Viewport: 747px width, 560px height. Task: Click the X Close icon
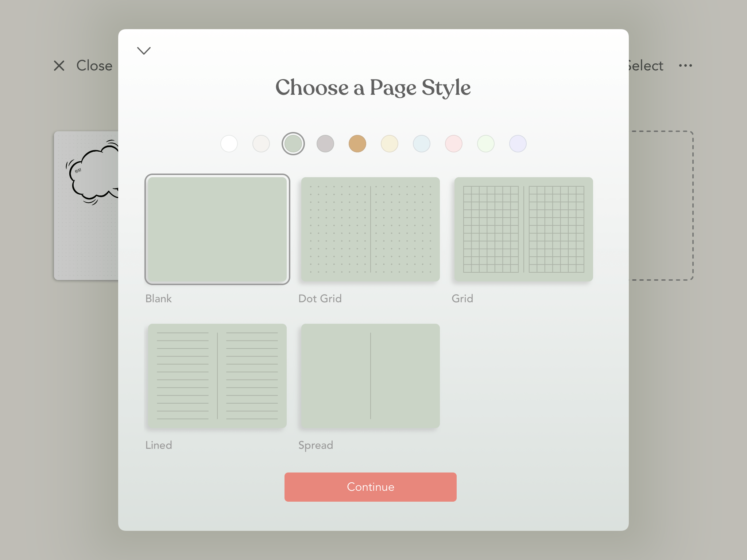tap(59, 66)
